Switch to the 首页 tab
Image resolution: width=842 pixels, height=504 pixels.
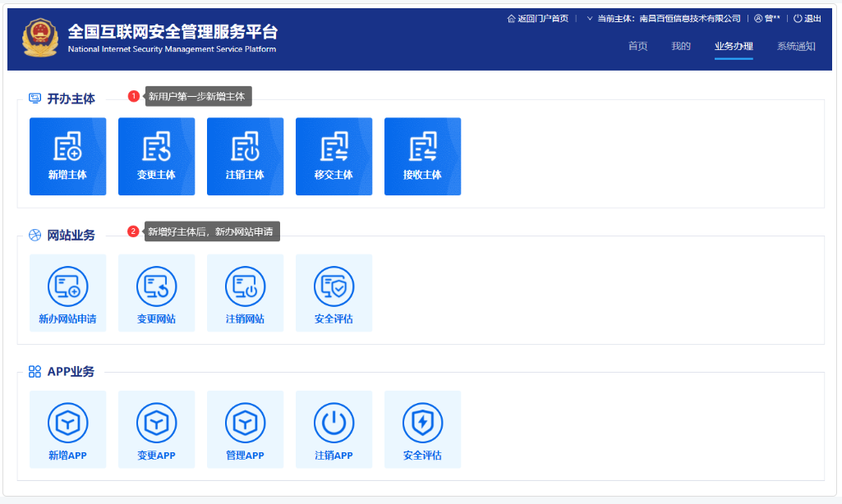(x=637, y=46)
